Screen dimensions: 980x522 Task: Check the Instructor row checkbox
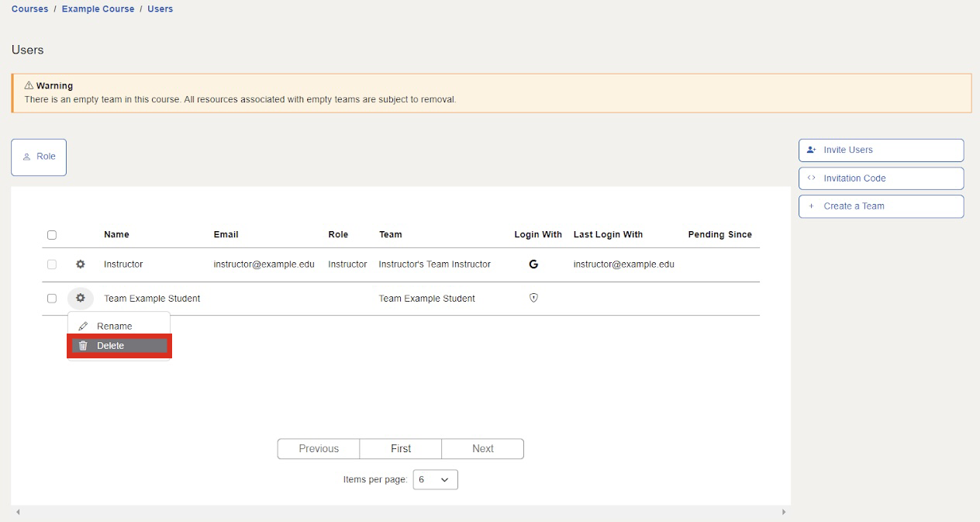click(x=52, y=264)
